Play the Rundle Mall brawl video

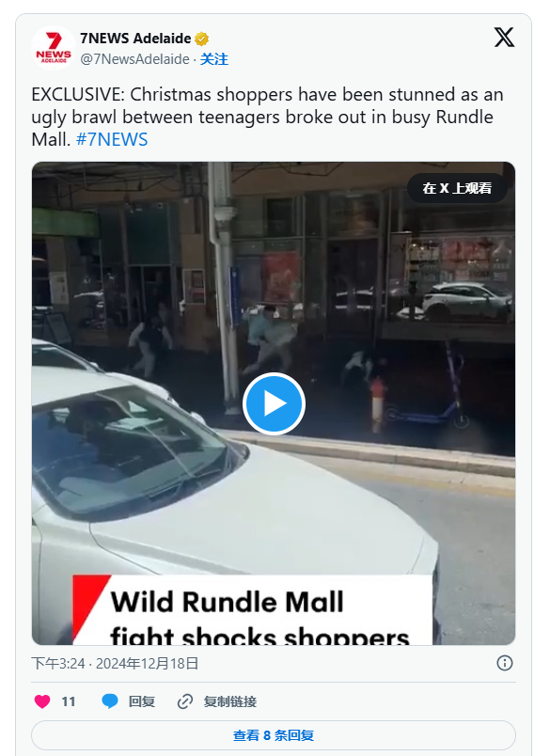[x=274, y=403]
